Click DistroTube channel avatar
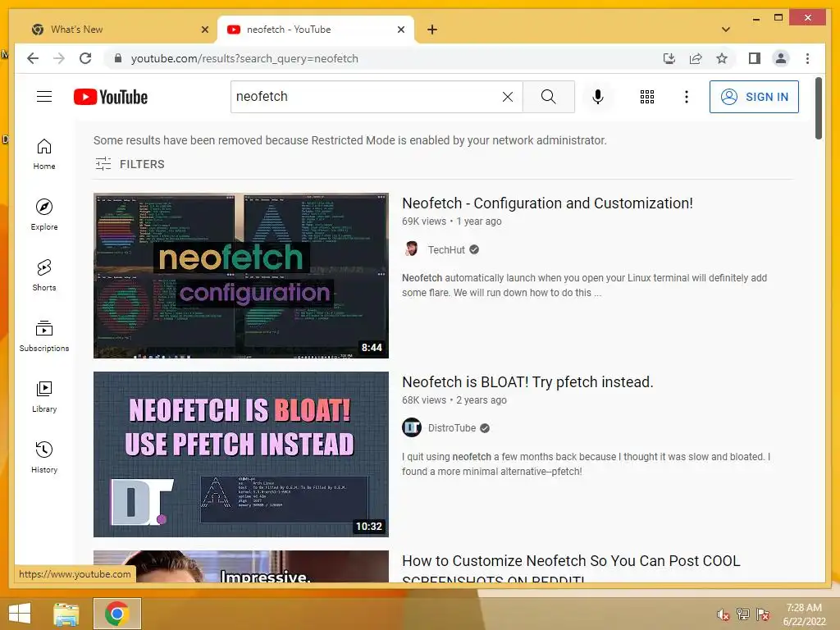Viewport: 840px width, 630px height. point(412,427)
